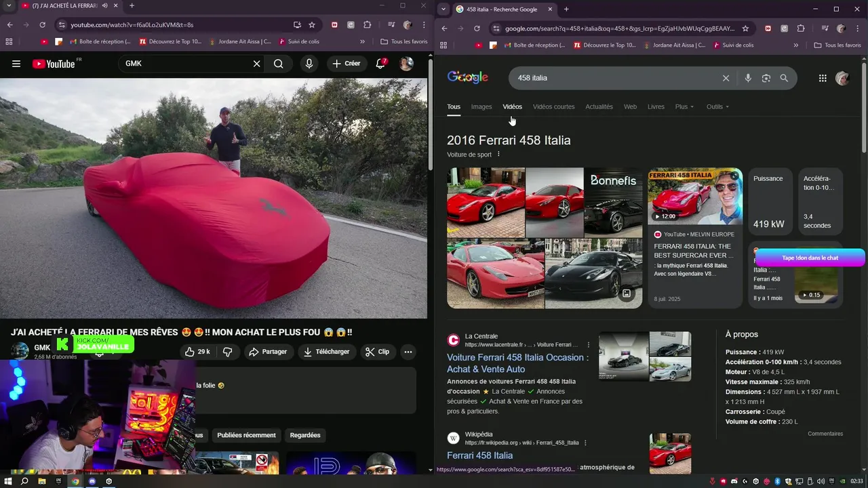Reload the YouTube tab
This screenshot has height=488, width=868.
[42, 25]
